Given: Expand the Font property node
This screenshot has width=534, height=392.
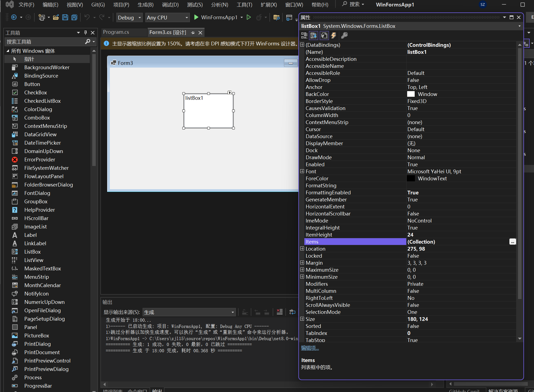Looking at the screenshot, I should click(302, 171).
